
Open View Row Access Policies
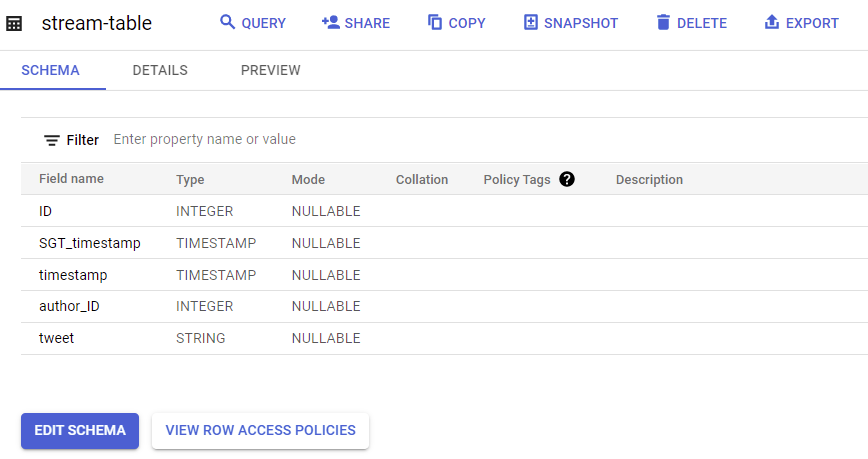[260, 430]
